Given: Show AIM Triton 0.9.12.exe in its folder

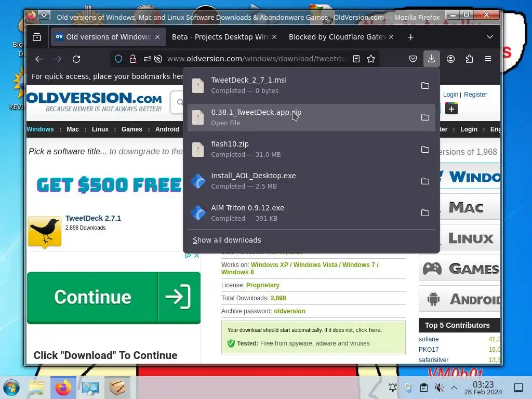Looking at the screenshot, I should point(425,213).
